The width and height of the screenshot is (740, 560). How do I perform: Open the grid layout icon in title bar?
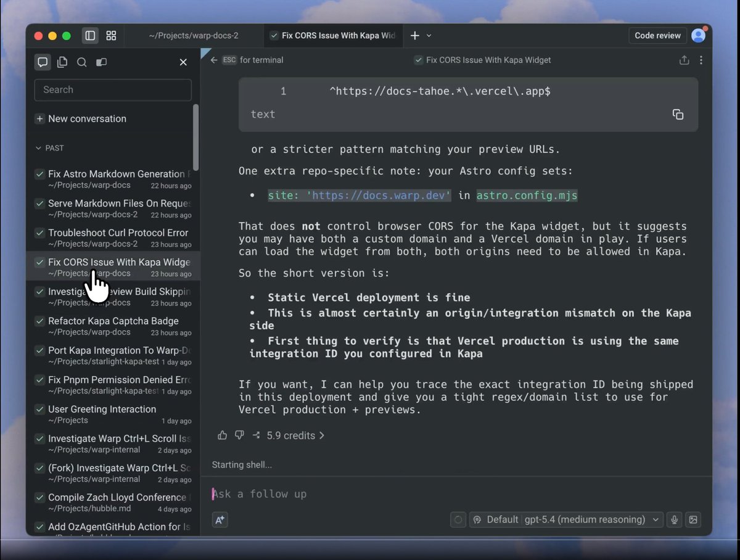pos(111,36)
